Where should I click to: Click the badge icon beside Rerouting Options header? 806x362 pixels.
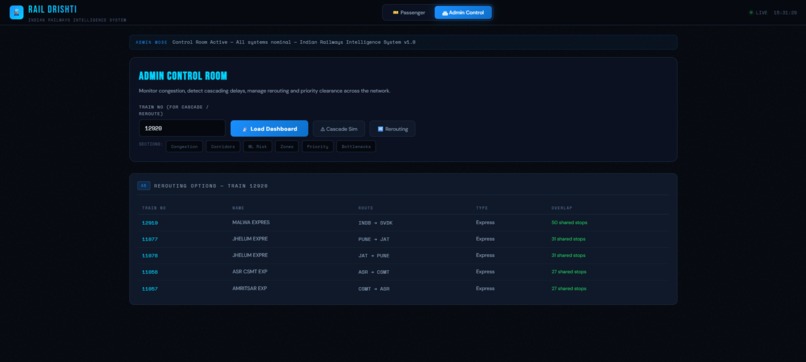pos(144,186)
